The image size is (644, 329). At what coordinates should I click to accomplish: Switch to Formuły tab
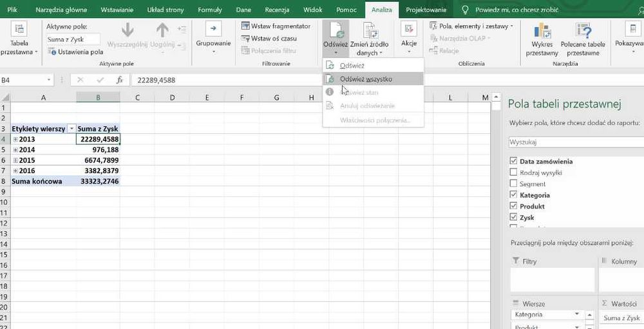click(x=209, y=10)
